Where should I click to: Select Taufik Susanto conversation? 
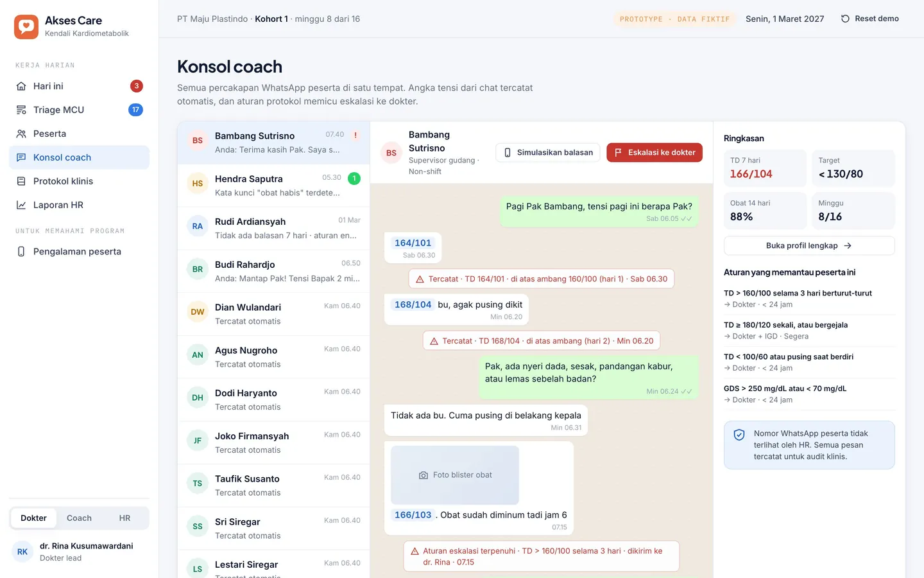(273, 486)
